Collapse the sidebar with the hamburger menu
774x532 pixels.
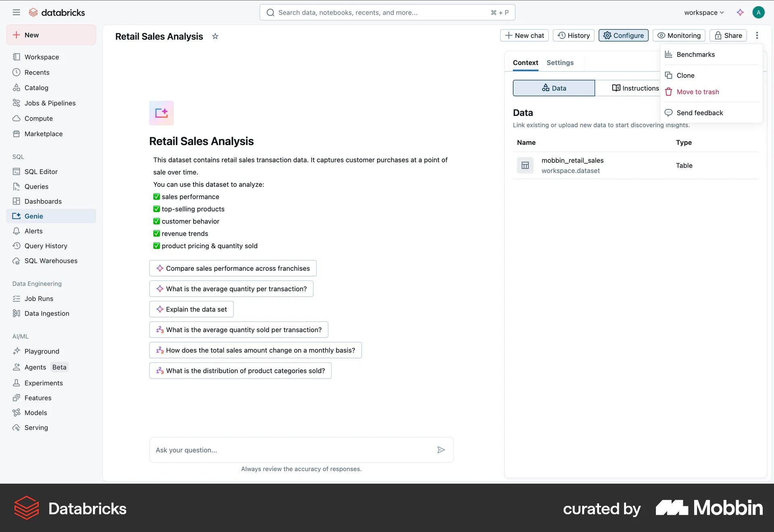click(17, 12)
